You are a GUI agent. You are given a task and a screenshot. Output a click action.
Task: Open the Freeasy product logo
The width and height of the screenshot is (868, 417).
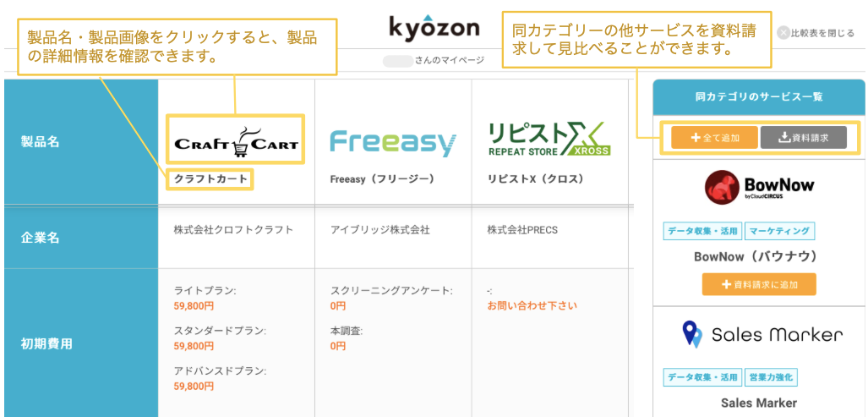click(392, 143)
